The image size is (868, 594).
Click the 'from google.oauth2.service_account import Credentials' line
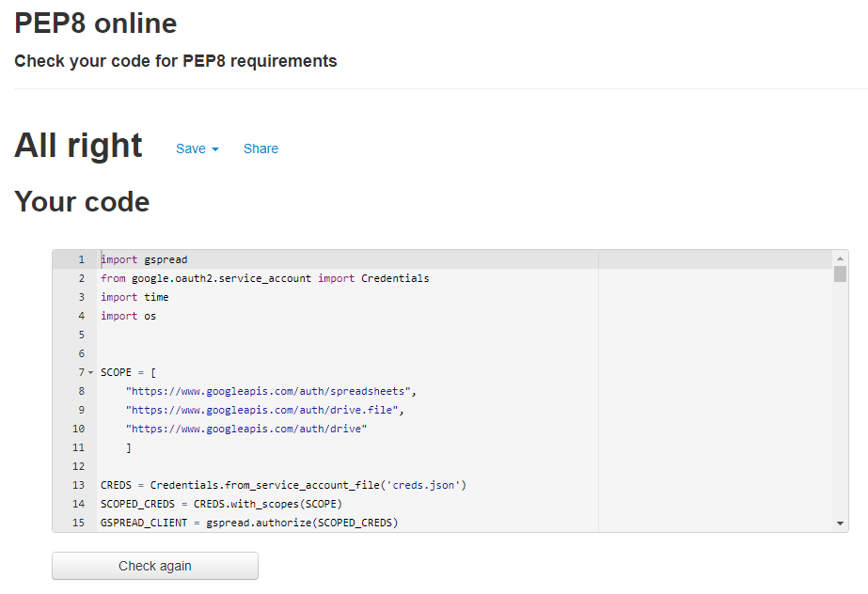tap(264, 278)
